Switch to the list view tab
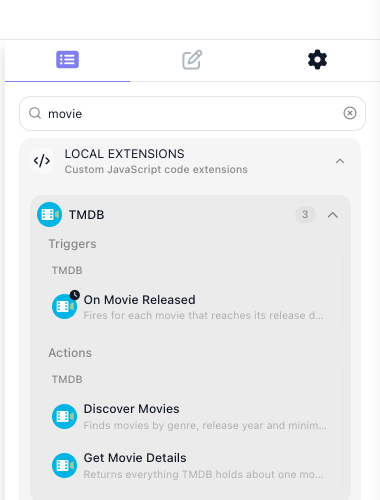380x500 pixels. (x=67, y=60)
